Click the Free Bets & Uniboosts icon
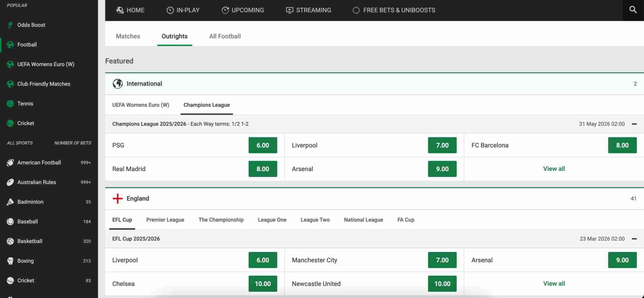This screenshot has height=298, width=644. [x=356, y=10]
